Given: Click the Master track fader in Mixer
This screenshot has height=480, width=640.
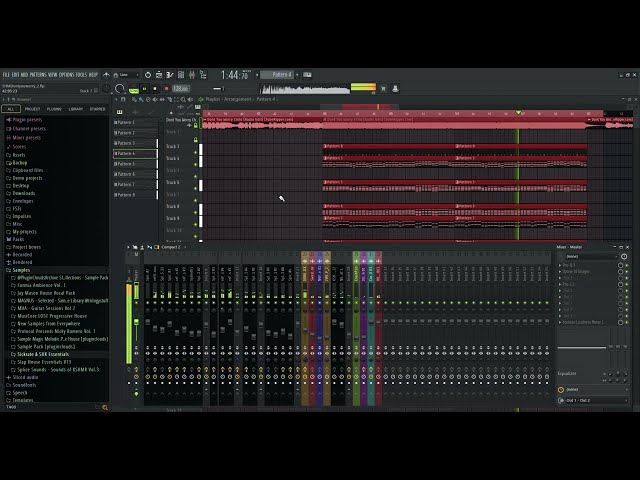Looking at the screenshot, I should point(136,322).
